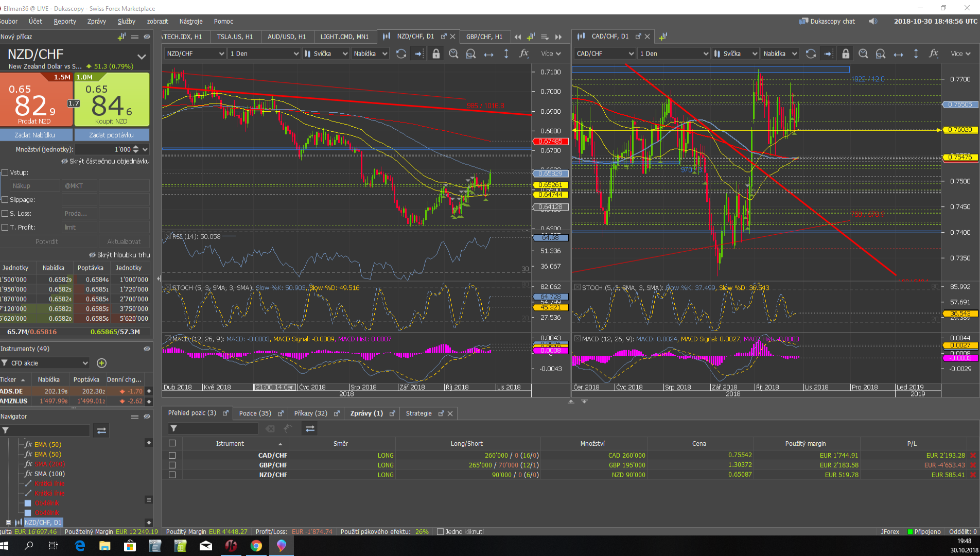Click the Zadat Nabídku button
This screenshot has width=980, height=556.
(35, 135)
